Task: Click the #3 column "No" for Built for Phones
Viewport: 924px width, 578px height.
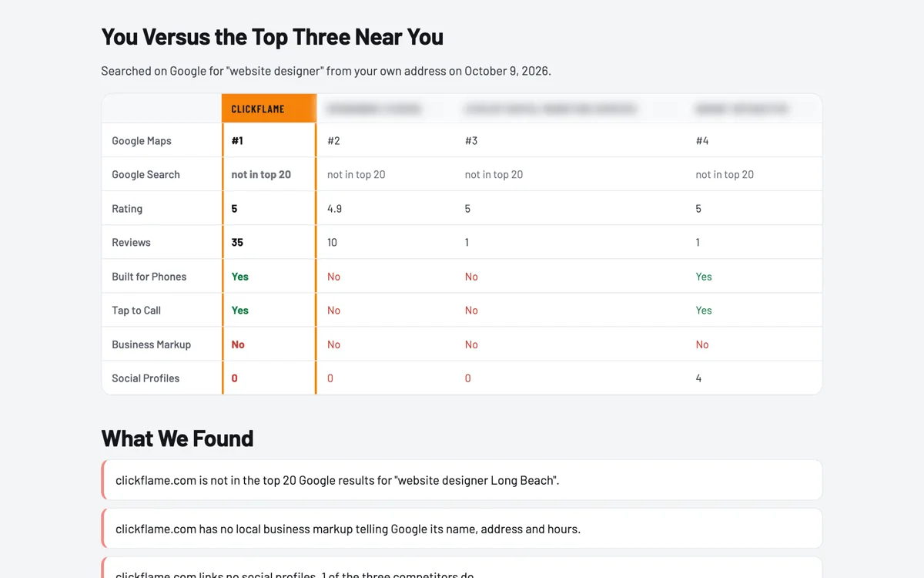Action: click(x=471, y=277)
